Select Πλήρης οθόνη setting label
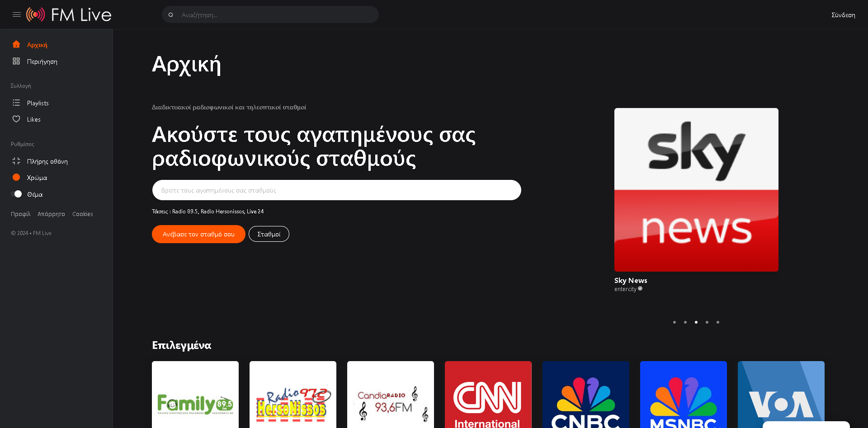The height and width of the screenshot is (428, 868). click(x=47, y=161)
